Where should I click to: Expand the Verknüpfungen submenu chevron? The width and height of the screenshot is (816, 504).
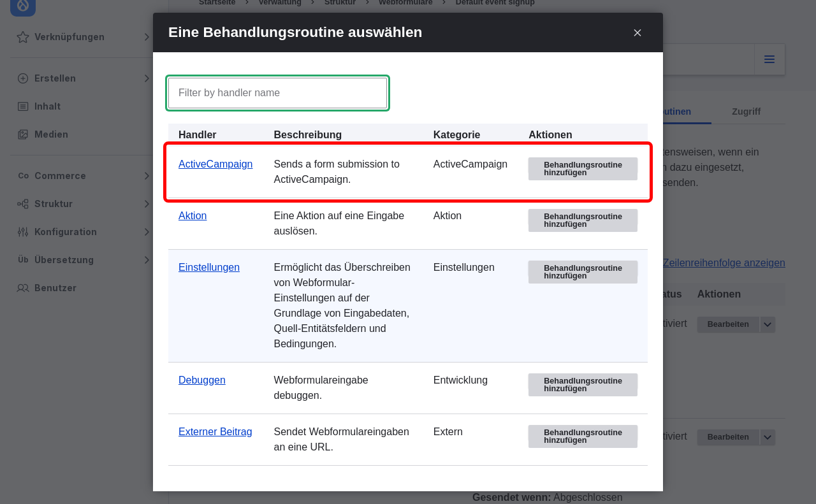[x=147, y=37]
